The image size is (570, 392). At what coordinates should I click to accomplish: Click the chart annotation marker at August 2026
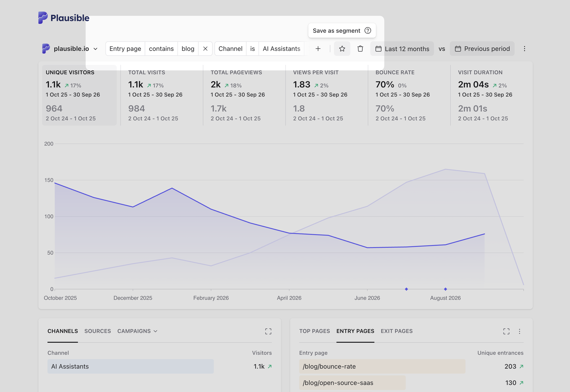point(445,289)
